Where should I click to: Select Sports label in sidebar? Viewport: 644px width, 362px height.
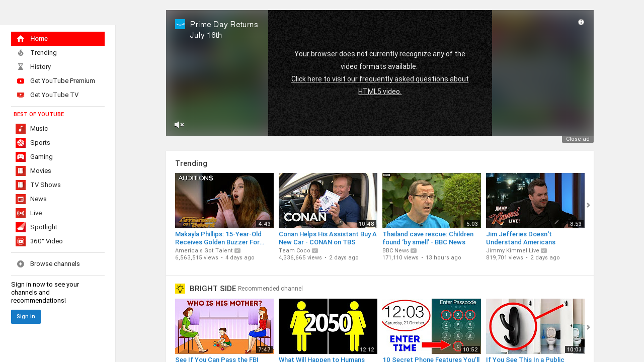[40, 143]
